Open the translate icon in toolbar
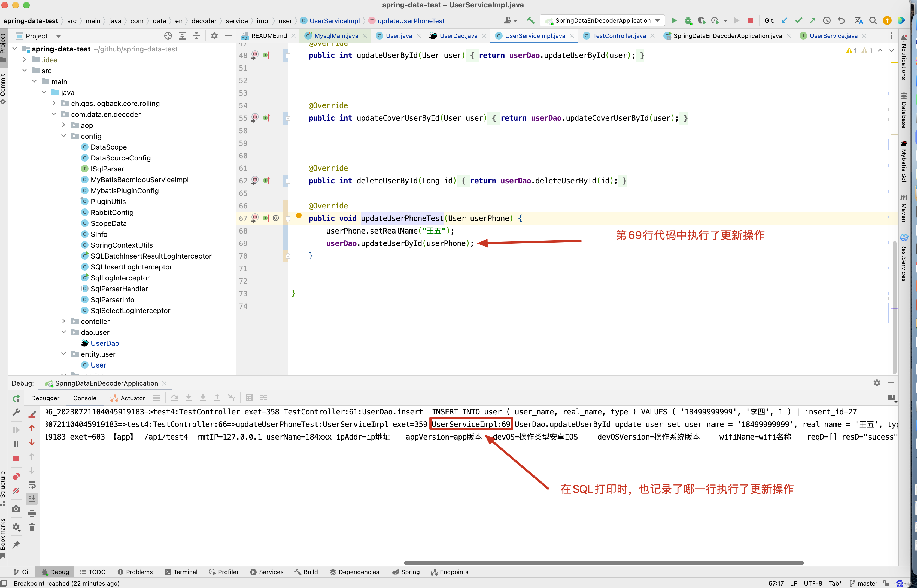Screen dimensions: 917x588 point(859,21)
